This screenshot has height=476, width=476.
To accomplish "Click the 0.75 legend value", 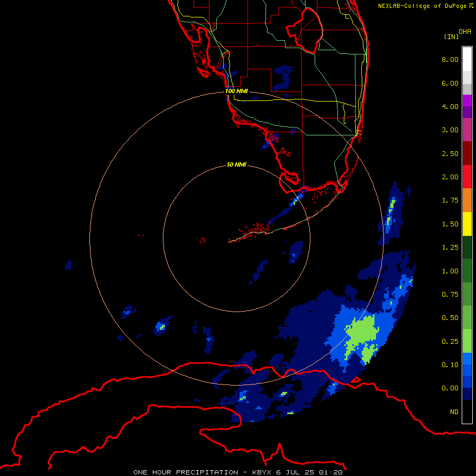I will [450, 295].
